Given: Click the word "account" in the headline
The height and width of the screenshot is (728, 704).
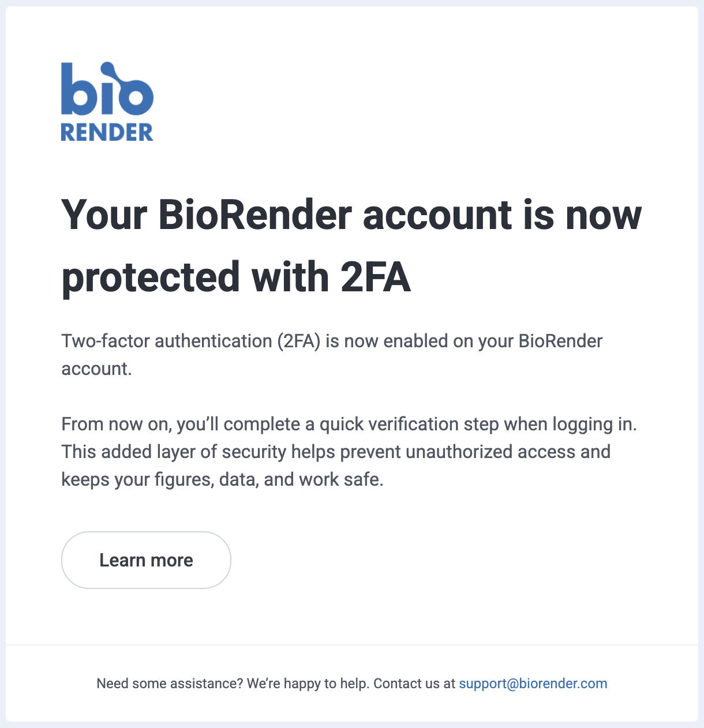Looking at the screenshot, I should coord(437,215).
